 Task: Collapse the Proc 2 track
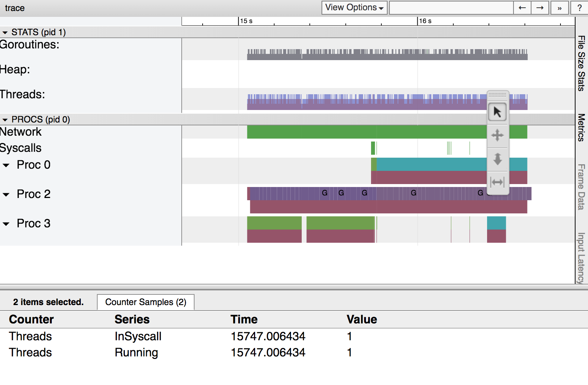click(x=6, y=195)
